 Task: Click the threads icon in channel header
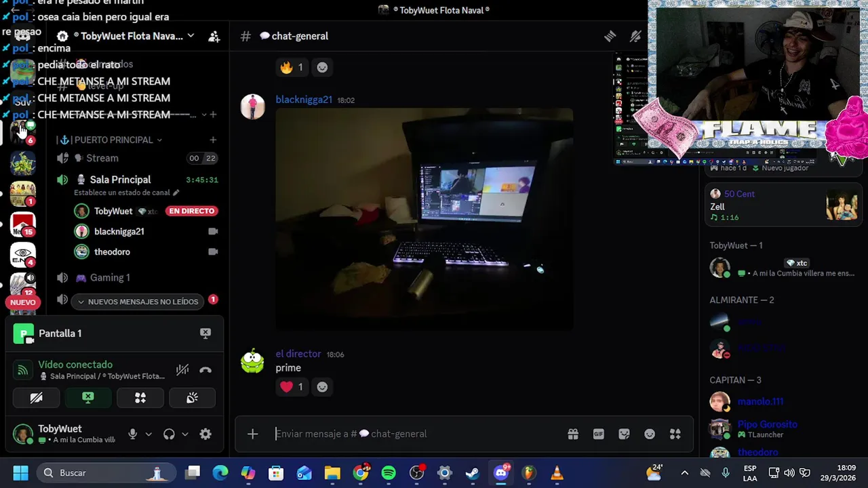pos(610,37)
